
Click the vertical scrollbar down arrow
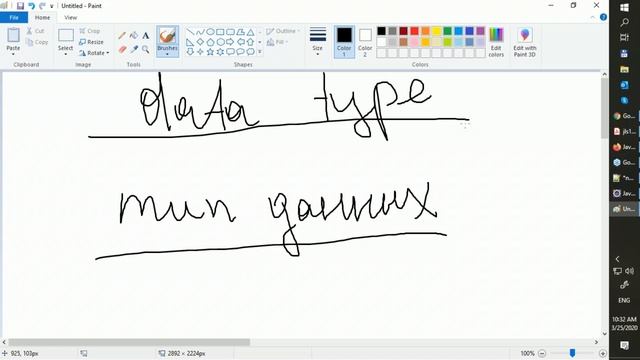tap(604, 333)
